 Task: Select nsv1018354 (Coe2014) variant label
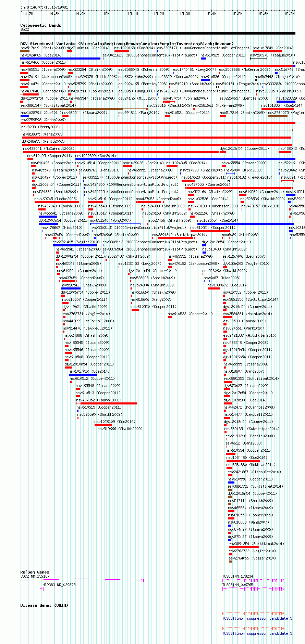(x=282, y=105)
